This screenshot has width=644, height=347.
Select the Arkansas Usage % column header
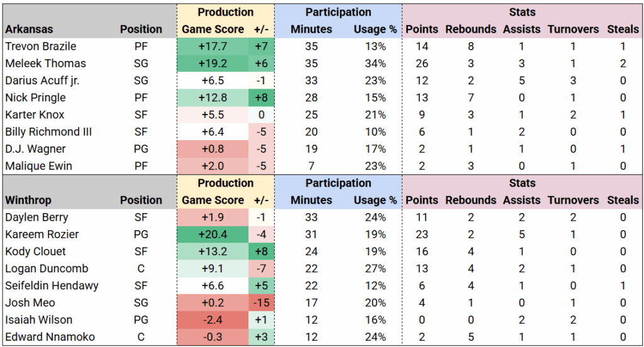click(x=375, y=29)
